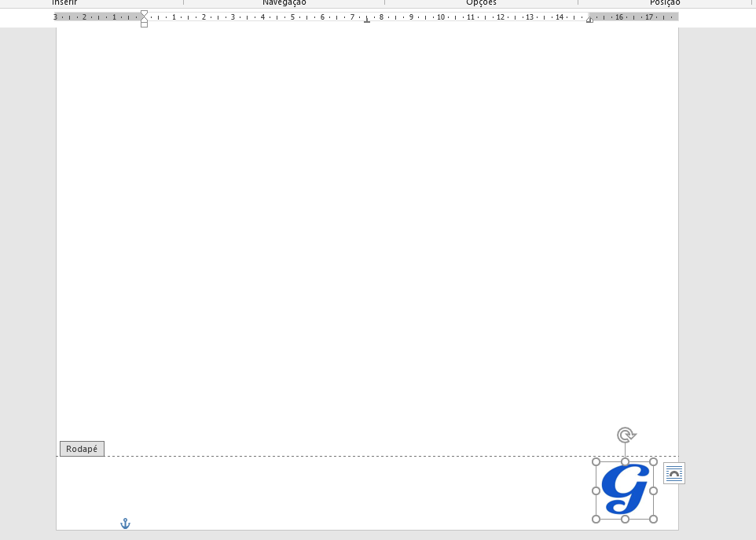Click the middle-left resize handle of the logo
756x540 pixels.
(596, 490)
